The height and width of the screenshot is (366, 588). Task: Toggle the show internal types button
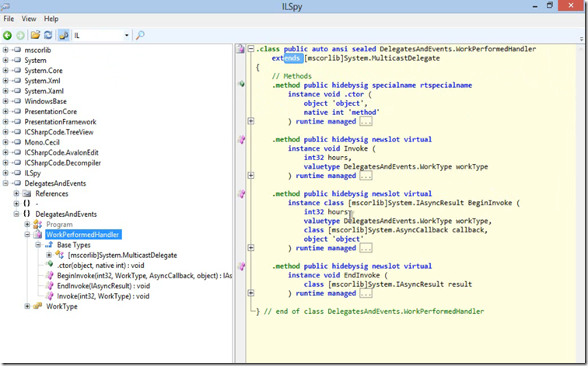[x=63, y=35]
